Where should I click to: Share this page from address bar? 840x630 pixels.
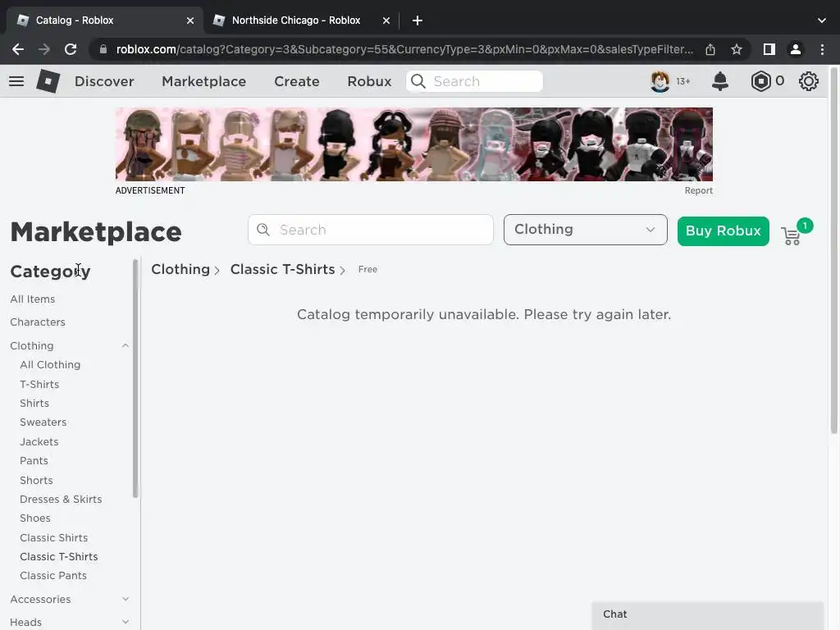click(x=710, y=49)
